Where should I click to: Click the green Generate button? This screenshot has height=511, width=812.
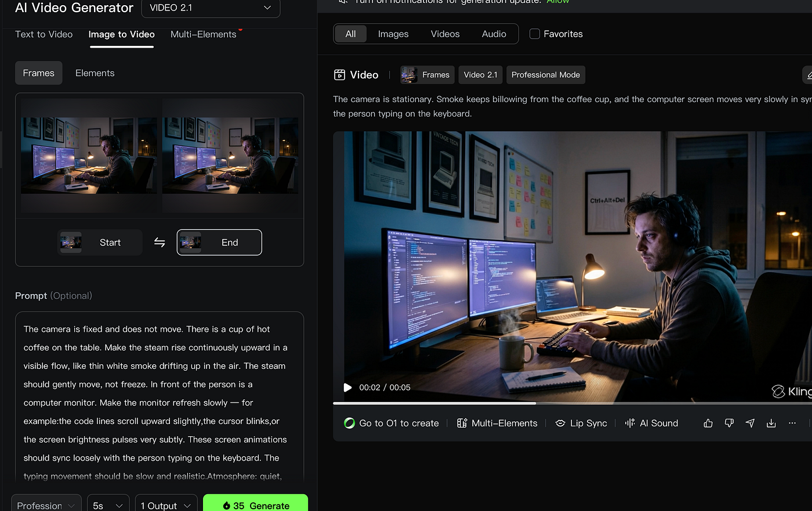pos(255,505)
